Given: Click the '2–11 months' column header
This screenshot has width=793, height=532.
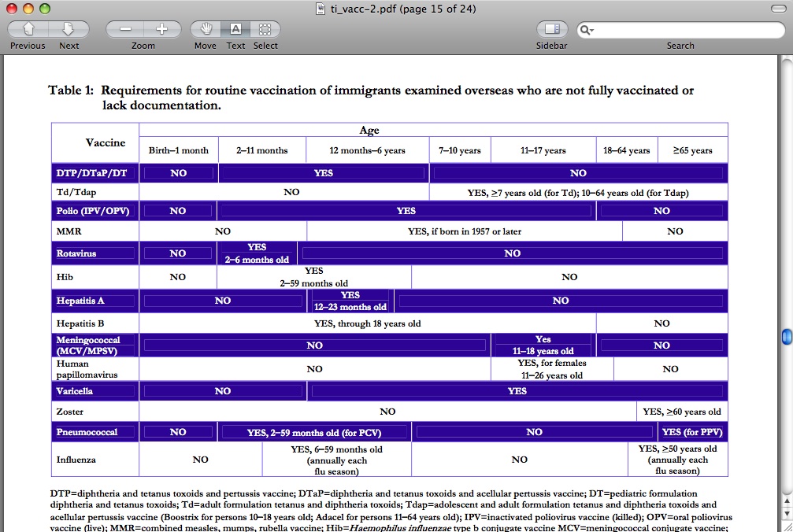Looking at the screenshot, I should [x=262, y=150].
